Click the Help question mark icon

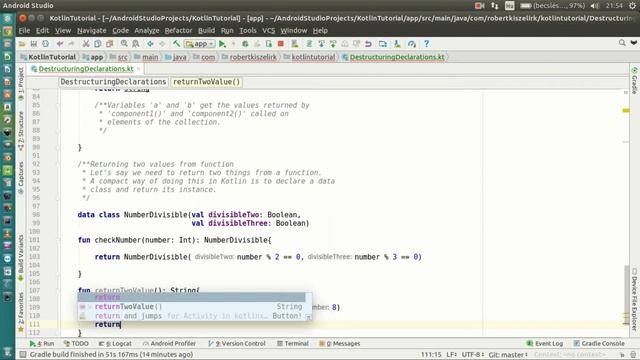(x=427, y=44)
